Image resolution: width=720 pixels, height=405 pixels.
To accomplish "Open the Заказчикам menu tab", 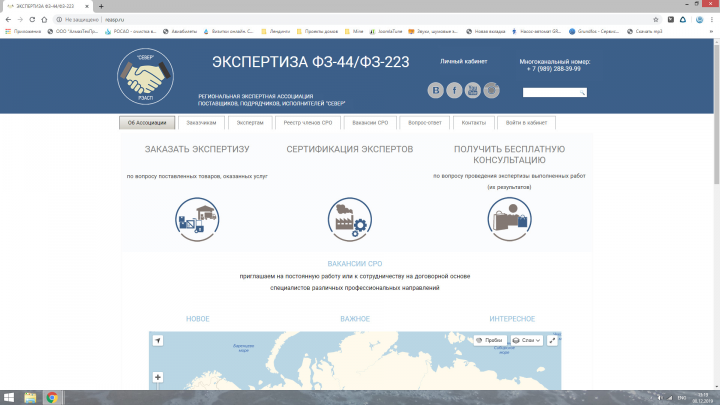I will tap(201, 123).
